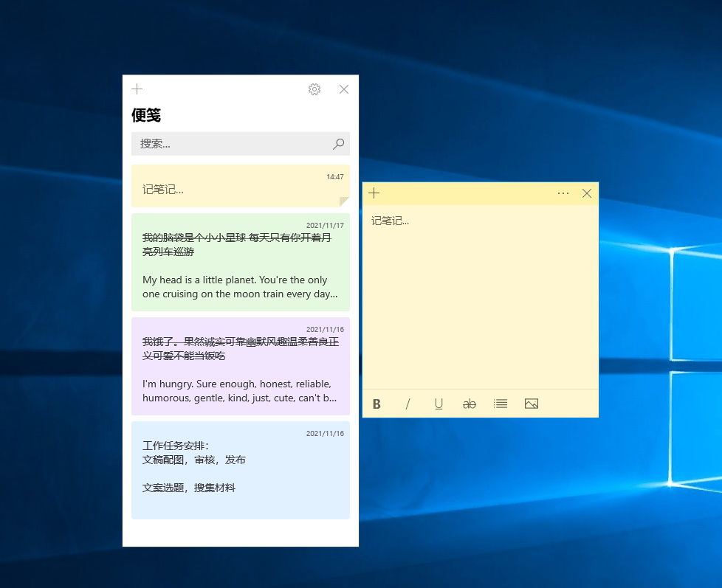Click the 便笺 title heading
Screen dimensions: 722x588
[x=146, y=115]
